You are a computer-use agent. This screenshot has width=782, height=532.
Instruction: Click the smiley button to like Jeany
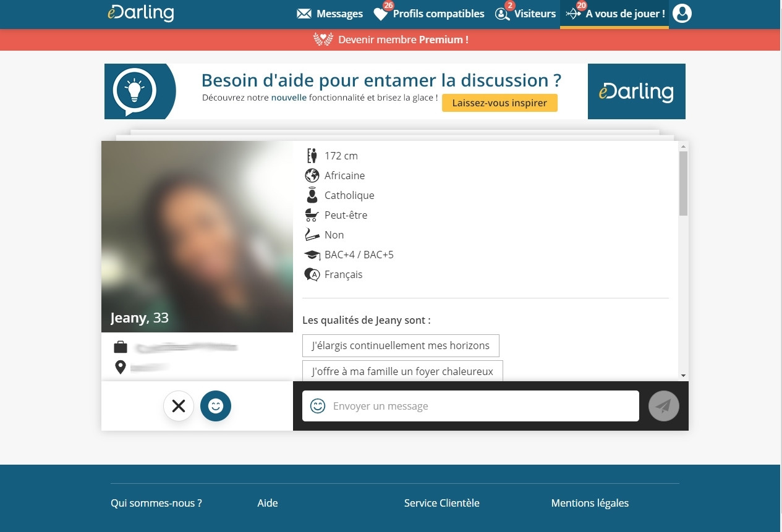[216, 406]
